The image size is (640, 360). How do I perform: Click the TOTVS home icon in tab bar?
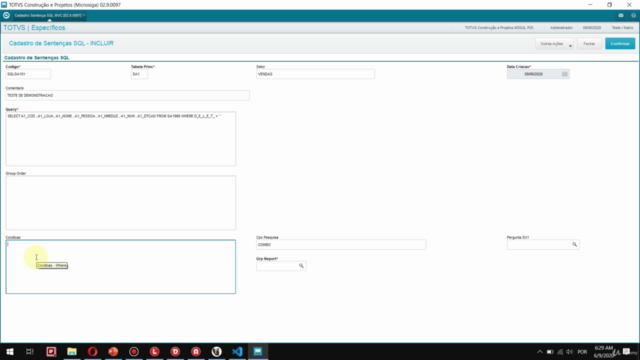[6, 16]
